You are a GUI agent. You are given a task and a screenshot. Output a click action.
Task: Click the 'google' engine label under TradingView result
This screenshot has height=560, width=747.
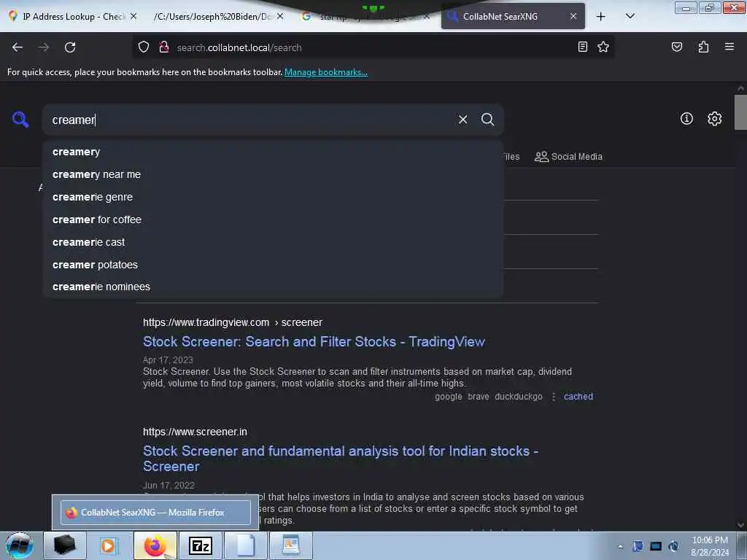pos(449,396)
